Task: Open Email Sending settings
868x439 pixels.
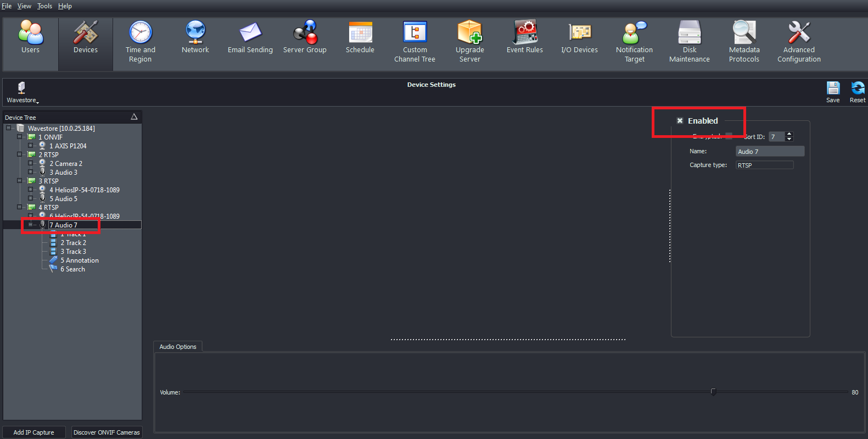Action: (x=250, y=37)
